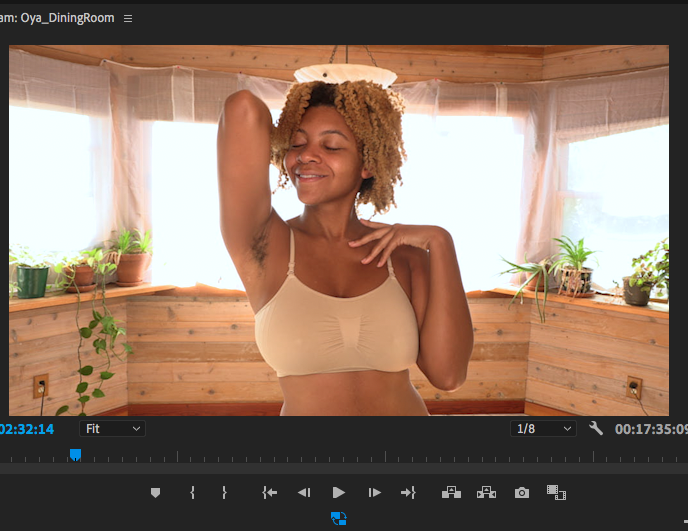Go to the In point
This screenshot has height=531, width=688.
[x=269, y=493]
